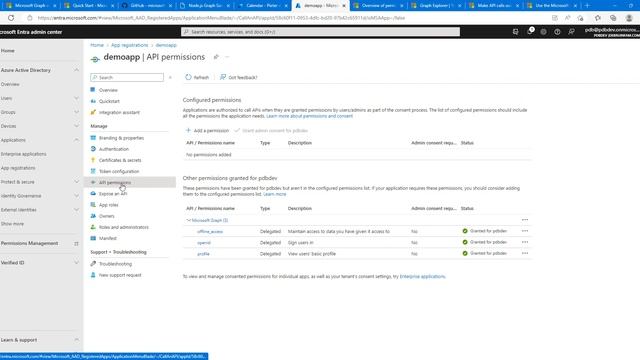Click App registrations breadcrumb link
The width and height of the screenshot is (640, 360).
[x=129, y=45]
